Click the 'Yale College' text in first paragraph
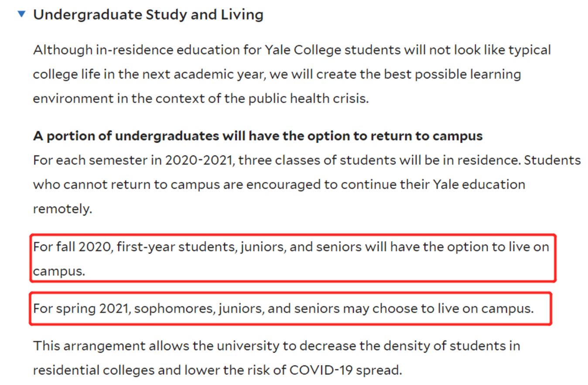The height and width of the screenshot is (385, 588). [303, 50]
